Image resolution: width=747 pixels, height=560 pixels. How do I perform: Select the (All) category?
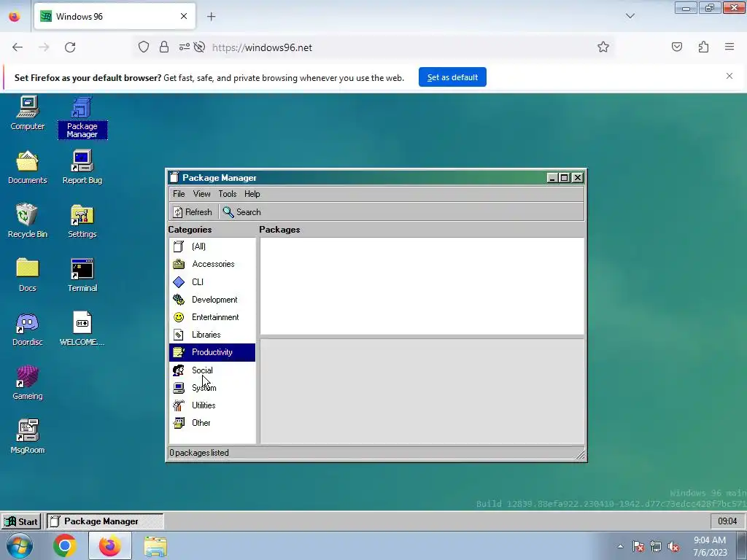pos(212,246)
